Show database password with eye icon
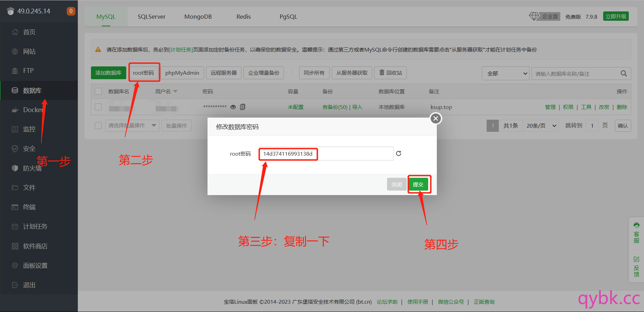The height and width of the screenshot is (312, 644). (233, 107)
